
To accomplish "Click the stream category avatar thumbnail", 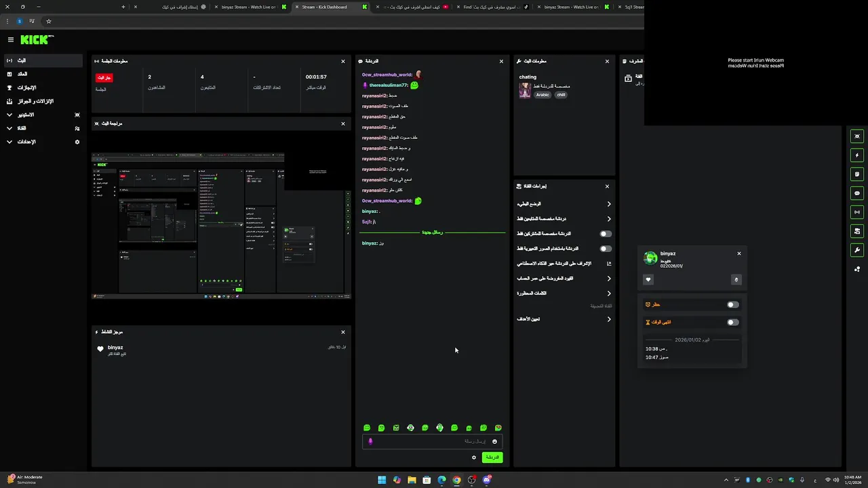I will (525, 91).
